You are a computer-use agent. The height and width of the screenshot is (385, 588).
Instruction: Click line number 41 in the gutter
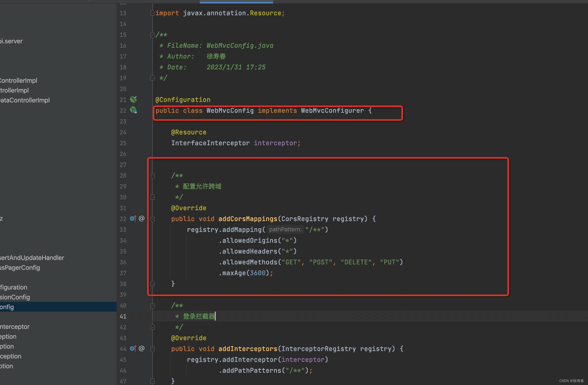point(123,316)
